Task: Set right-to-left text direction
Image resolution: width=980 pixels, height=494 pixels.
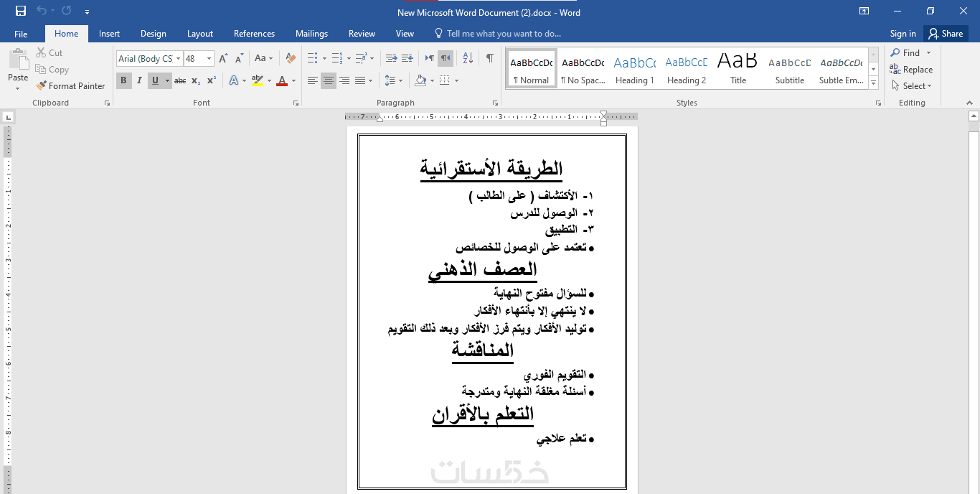Action: point(446,58)
